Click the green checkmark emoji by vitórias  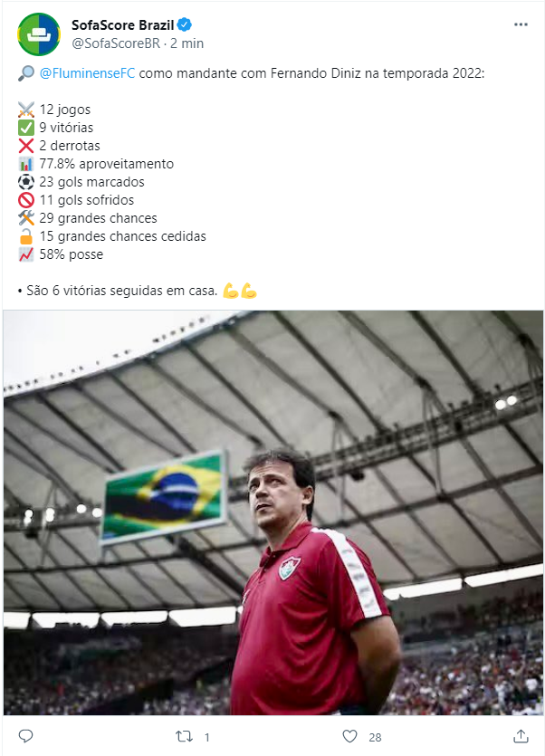[26, 128]
